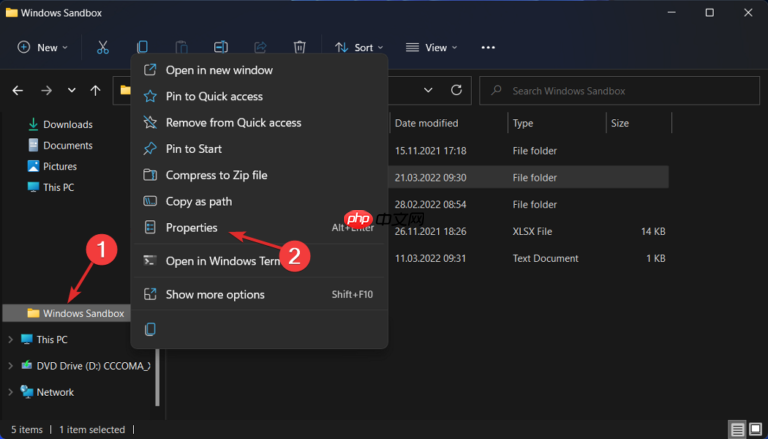Choose Compress to Zip file
The image size is (768, 439).
click(x=216, y=175)
